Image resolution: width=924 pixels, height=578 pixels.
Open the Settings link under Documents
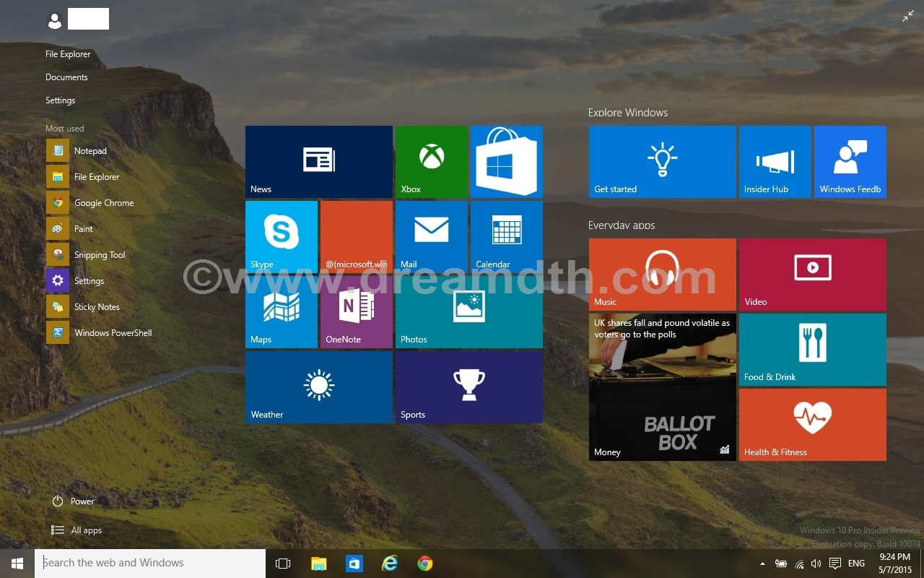60,100
